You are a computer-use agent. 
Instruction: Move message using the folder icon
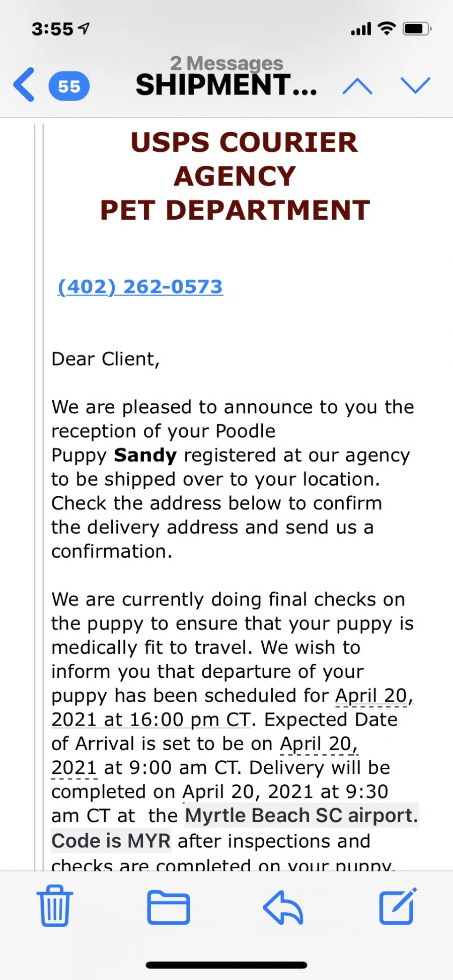pos(169,907)
